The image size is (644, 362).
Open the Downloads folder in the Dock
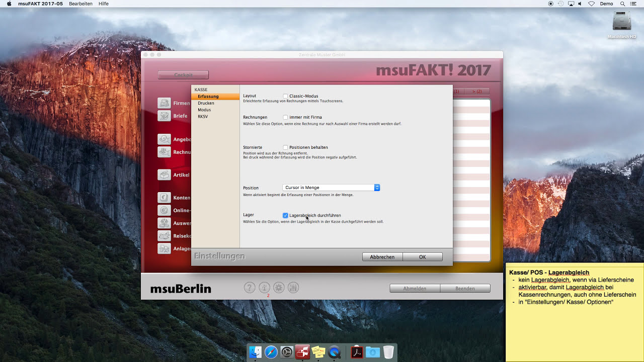(373, 352)
